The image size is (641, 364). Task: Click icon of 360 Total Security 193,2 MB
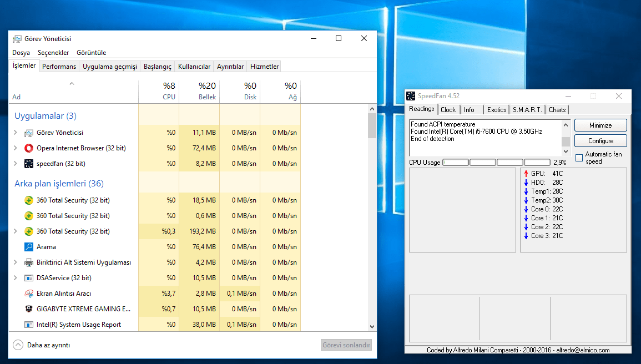[x=29, y=231]
